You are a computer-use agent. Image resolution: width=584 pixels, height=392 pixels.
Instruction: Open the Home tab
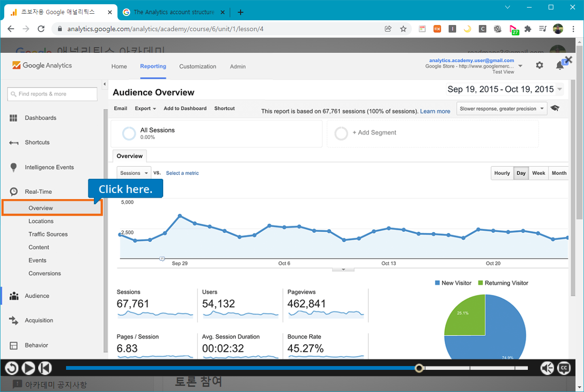tap(119, 67)
